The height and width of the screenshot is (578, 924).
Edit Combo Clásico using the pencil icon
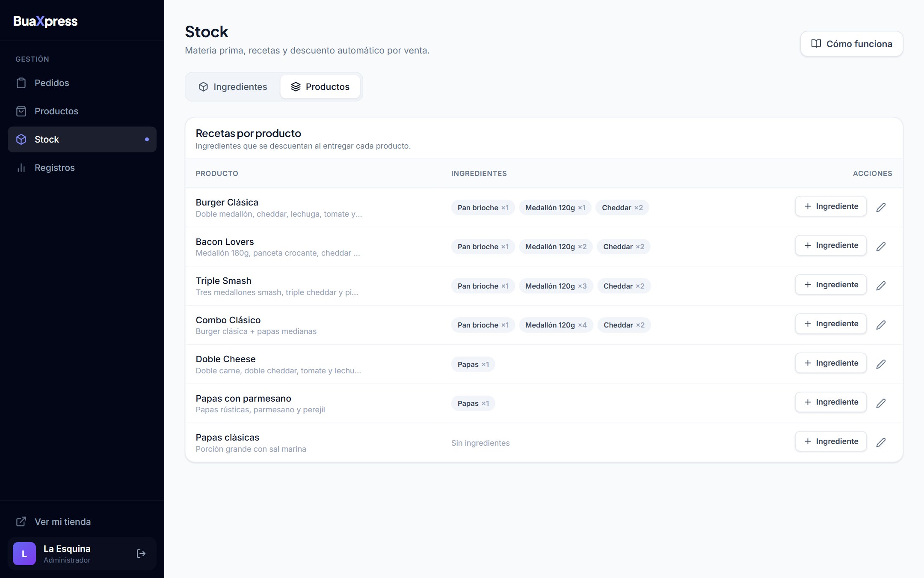(x=881, y=325)
